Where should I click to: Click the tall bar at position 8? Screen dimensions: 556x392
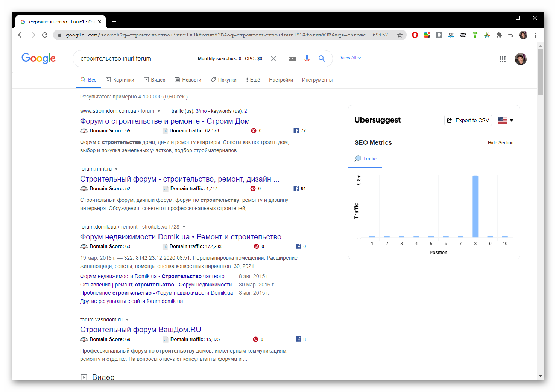click(475, 206)
